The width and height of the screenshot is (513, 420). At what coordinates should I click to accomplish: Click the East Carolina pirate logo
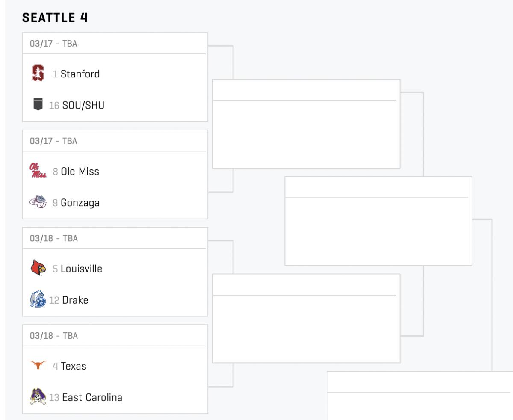coord(38,396)
